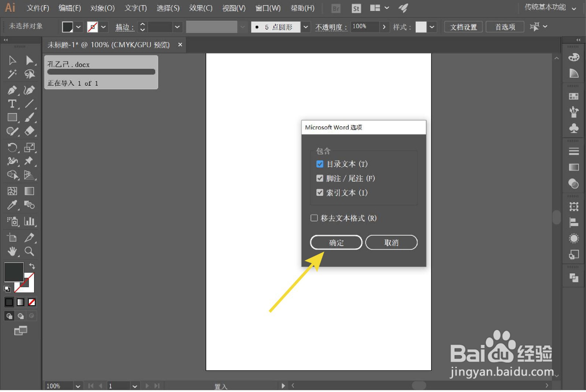Uncheck 脚注/尾注 (F) checkbox
This screenshot has height=392, width=586.
pos(320,178)
